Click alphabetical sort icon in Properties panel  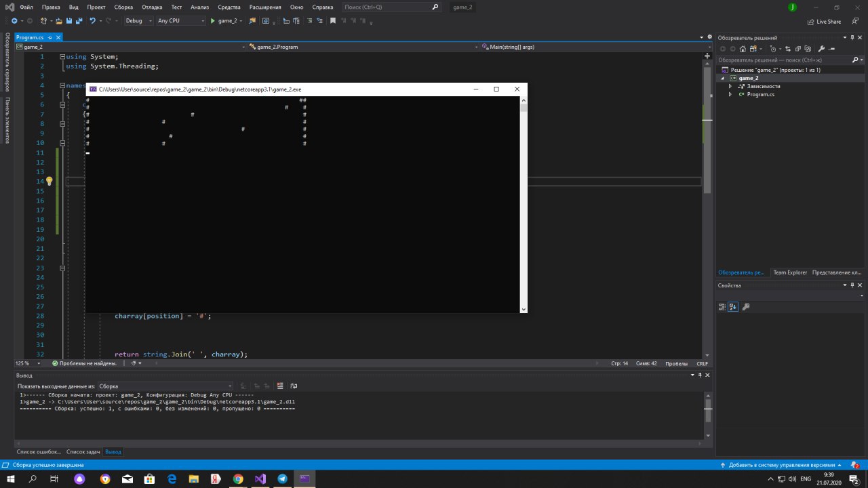pos(733,307)
